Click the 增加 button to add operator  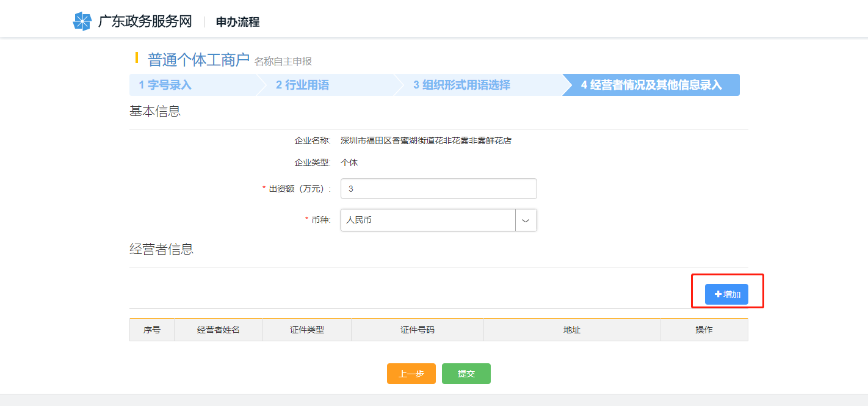pyautogui.click(x=726, y=294)
